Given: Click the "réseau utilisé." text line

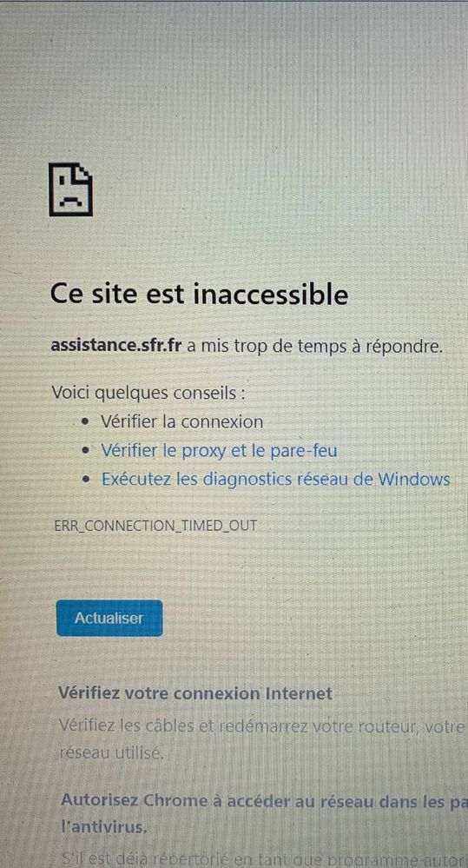Looking at the screenshot, I should (x=111, y=752).
